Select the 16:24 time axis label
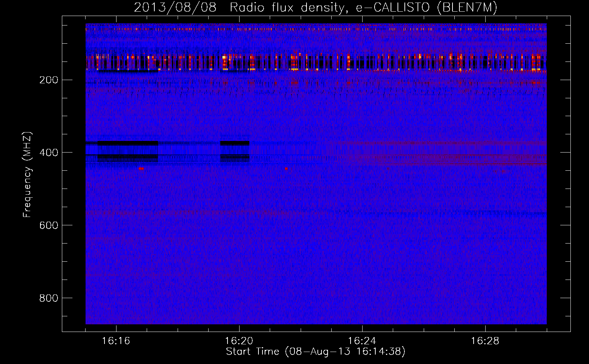The width and height of the screenshot is (589, 364). [362, 341]
